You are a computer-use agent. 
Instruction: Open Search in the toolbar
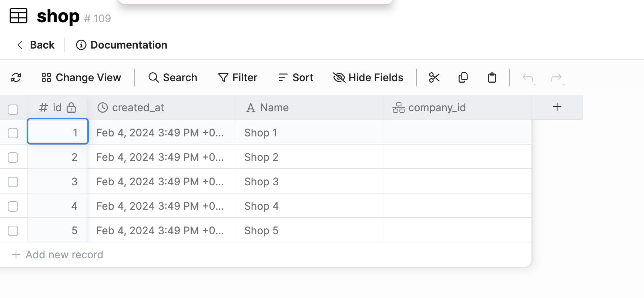pos(173,77)
